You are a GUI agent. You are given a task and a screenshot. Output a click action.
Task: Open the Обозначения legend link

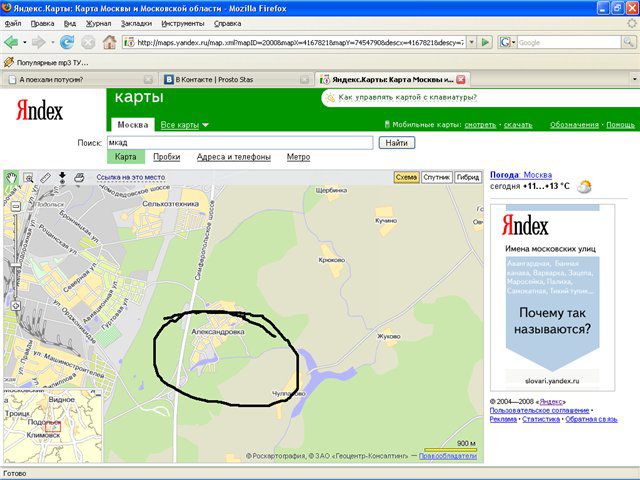coord(574,124)
